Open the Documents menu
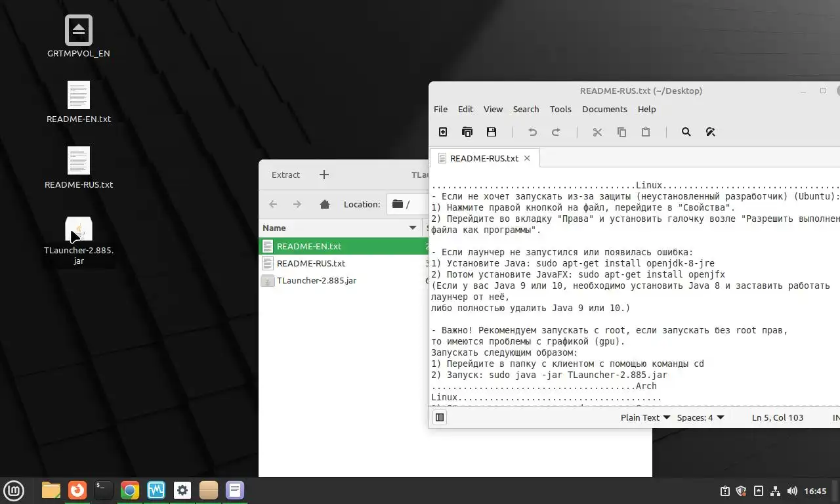Screen dimensions: 840x504 [x=604, y=109]
